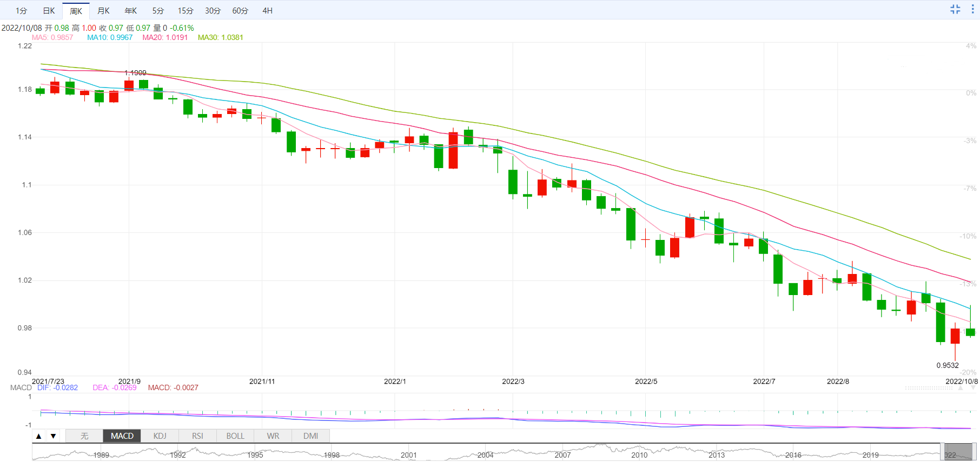Enable the KDJ indicator
Viewport: 980px width, 475px height.
point(160,436)
